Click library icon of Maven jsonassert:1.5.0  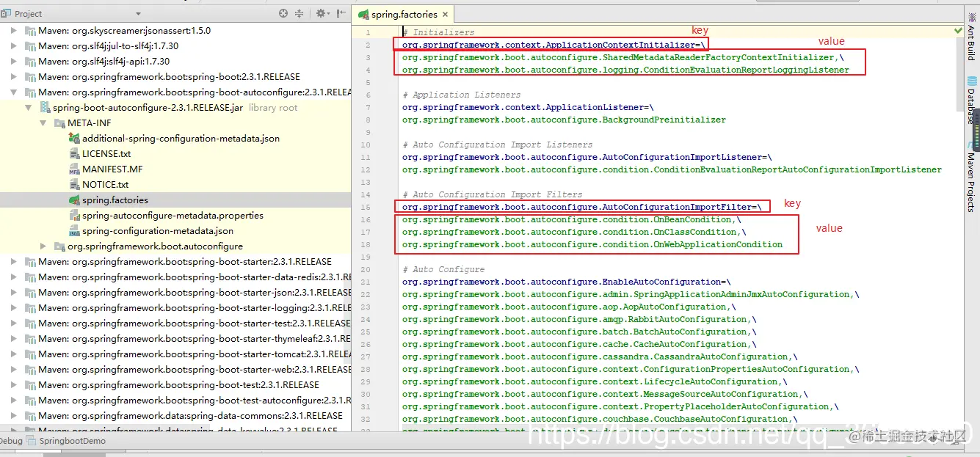click(30, 31)
